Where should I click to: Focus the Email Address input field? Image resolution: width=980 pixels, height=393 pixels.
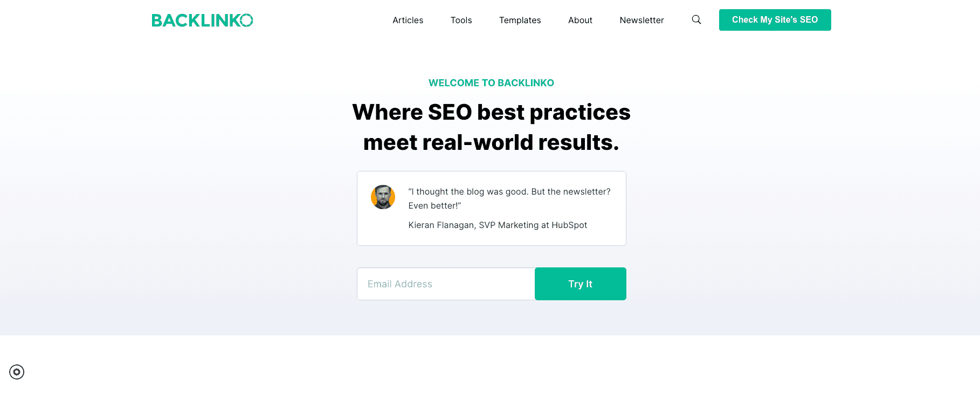pyautogui.click(x=446, y=284)
